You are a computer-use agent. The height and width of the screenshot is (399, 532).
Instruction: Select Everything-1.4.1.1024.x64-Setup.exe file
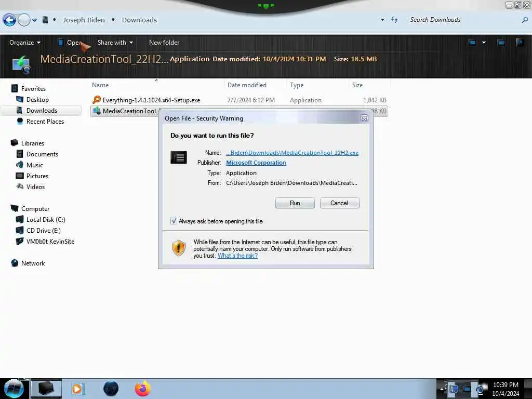(239, 100)
